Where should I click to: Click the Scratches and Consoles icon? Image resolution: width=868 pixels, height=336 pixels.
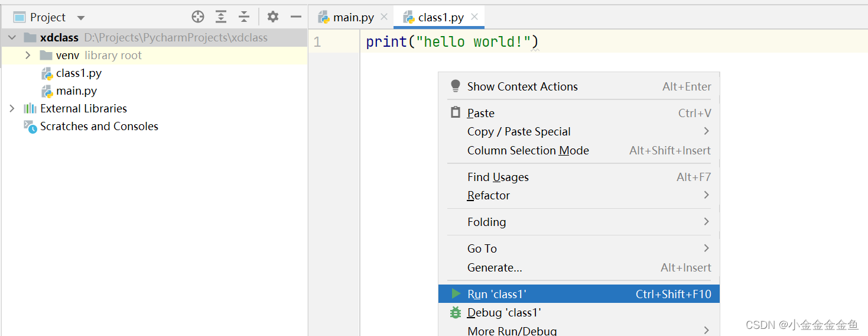30,127
